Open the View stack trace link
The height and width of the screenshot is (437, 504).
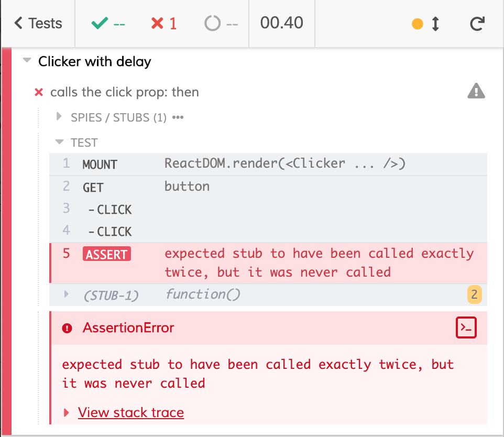coord(131,412)
